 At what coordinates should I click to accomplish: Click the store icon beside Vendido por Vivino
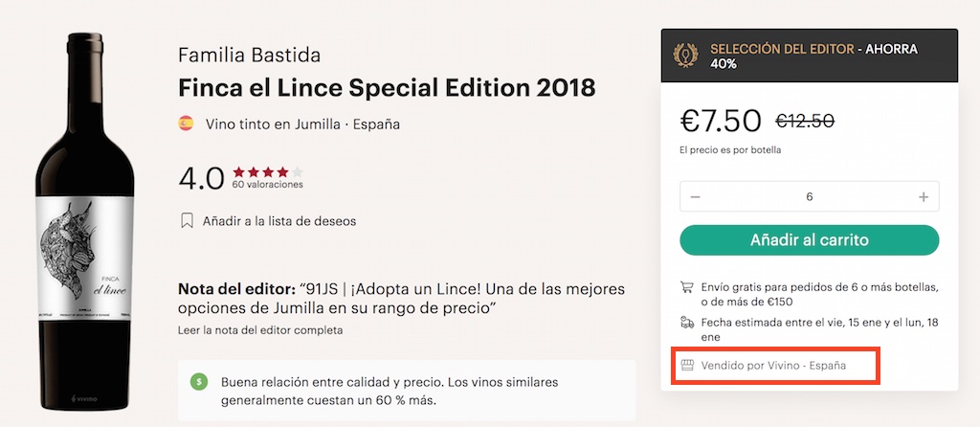686,366
